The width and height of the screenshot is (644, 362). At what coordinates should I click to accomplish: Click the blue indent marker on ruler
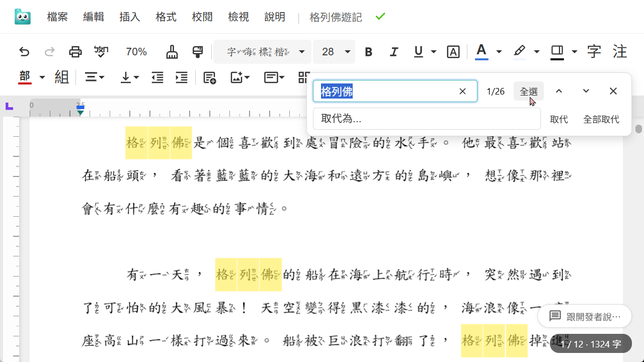(x=80, y=107)
